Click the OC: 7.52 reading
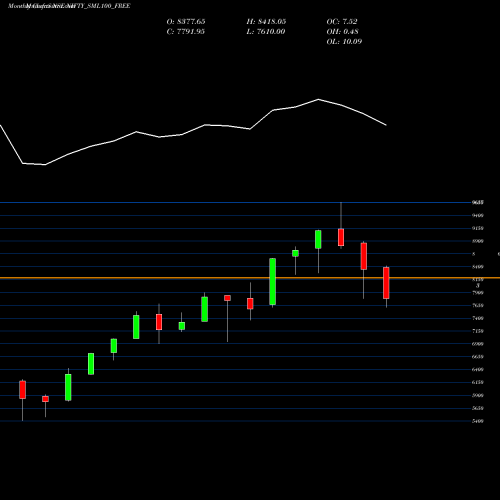 [342, 22]
